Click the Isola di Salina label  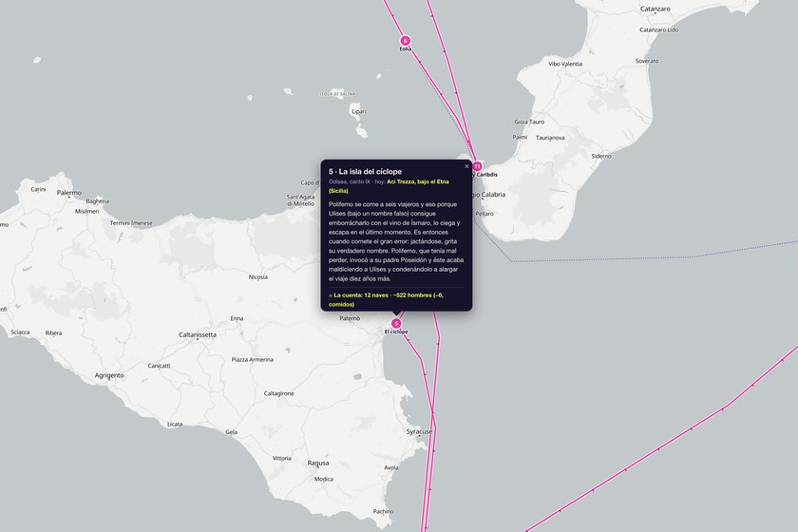(337, 94)
